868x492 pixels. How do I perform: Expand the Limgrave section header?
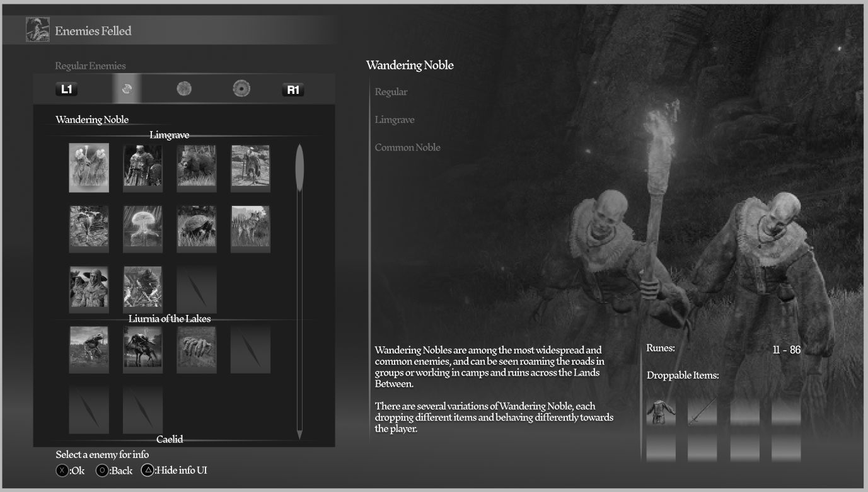[170, 134]
